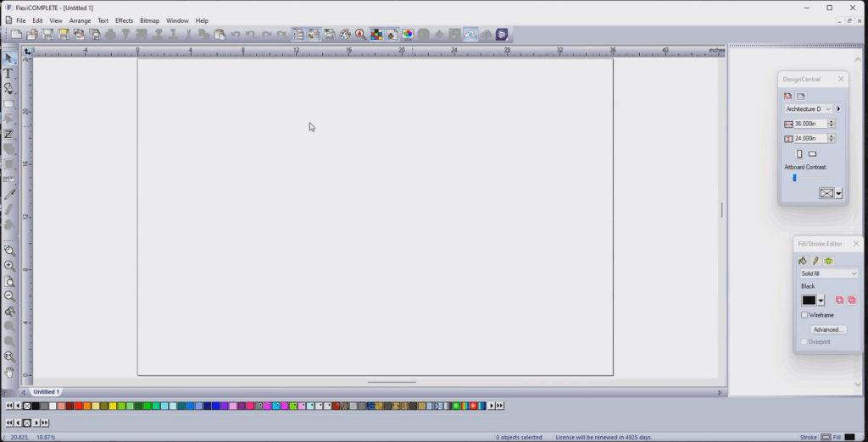Image resolution: width=868 pixels, height=442 pixels.
Task: Open the Arrange menu
Action: tap(80, 20)
